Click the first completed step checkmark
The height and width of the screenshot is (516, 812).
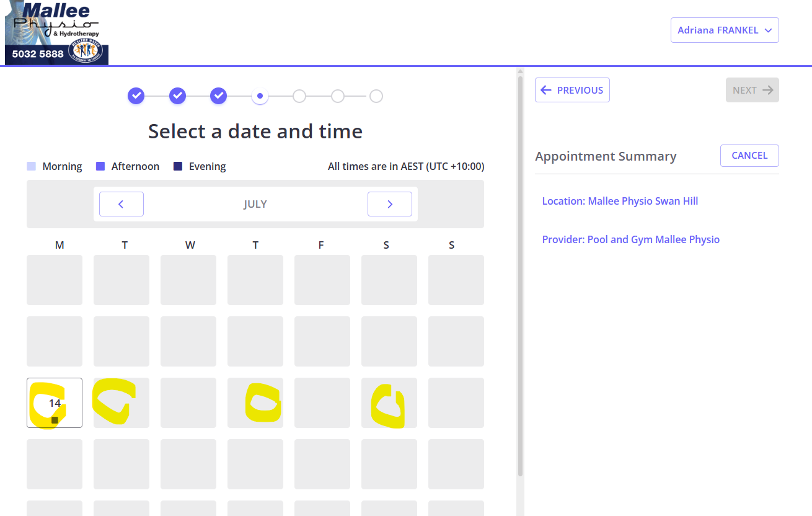[136, 96]
